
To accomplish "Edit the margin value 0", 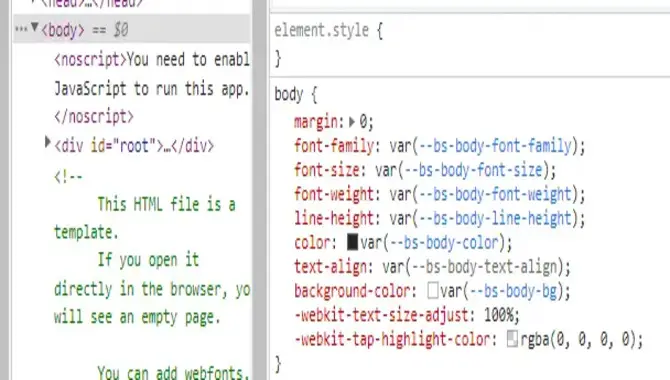I will coord(363,122).
